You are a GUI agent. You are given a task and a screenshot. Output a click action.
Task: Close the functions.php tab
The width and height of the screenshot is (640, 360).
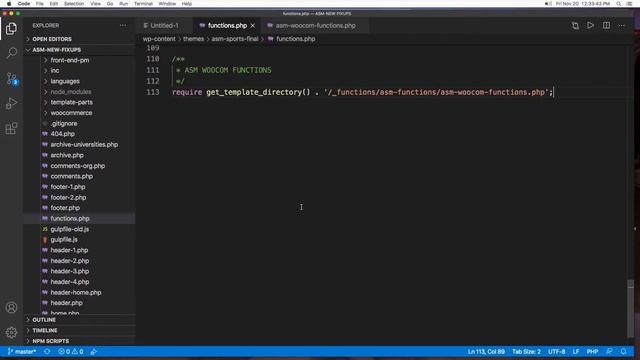253,25
